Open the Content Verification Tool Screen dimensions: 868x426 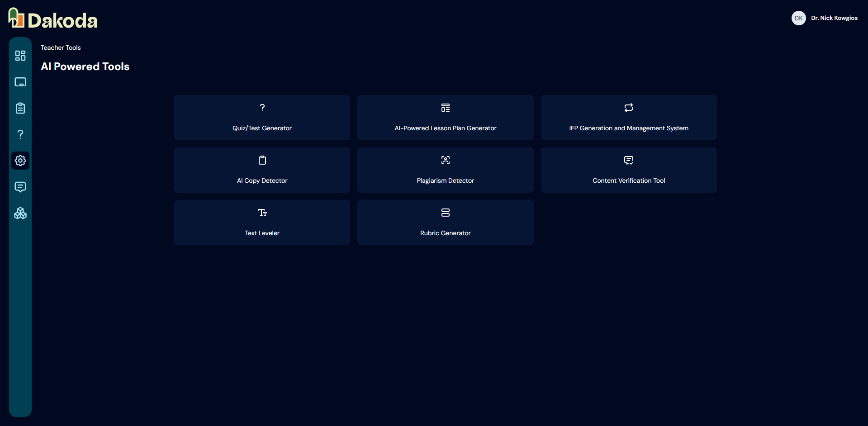coord(629,170)
